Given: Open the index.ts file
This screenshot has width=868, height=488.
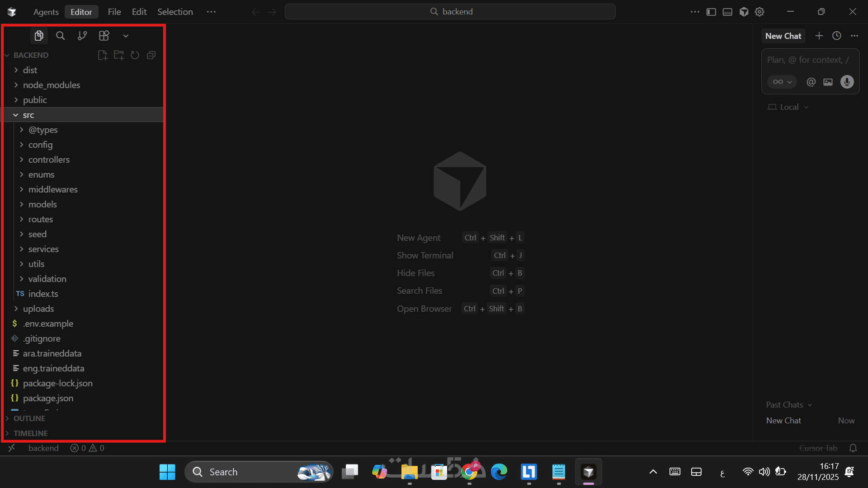Looking at the screenshot, I should coord(43,294).
